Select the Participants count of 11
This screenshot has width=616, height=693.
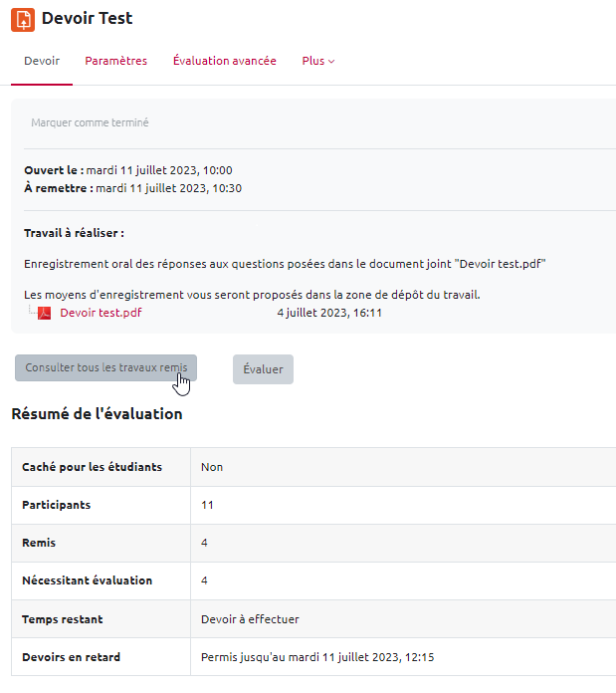207,505
